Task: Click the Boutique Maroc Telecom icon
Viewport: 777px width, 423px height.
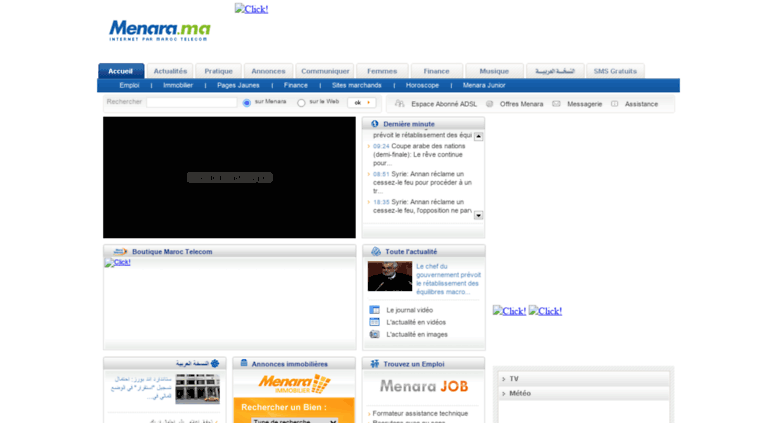Action: click(x=120, y=252)
